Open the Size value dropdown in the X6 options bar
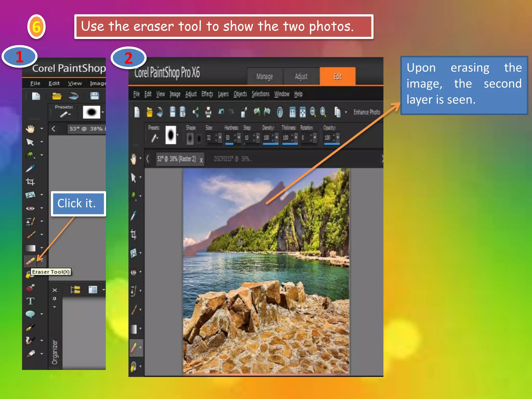 pyautogui.click(x=220, y=138)
